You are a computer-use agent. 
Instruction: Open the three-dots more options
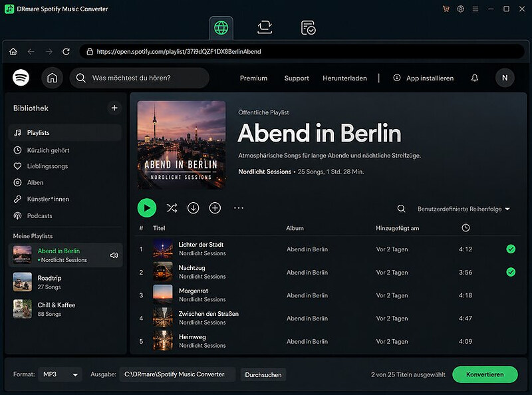tap(239, 208)
